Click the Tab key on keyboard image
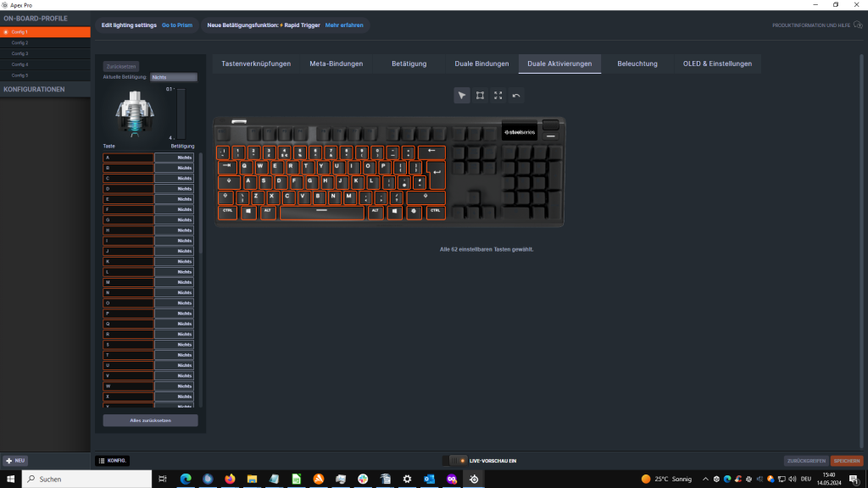Viewport: 868px width, 488px height. click(227, 167)
